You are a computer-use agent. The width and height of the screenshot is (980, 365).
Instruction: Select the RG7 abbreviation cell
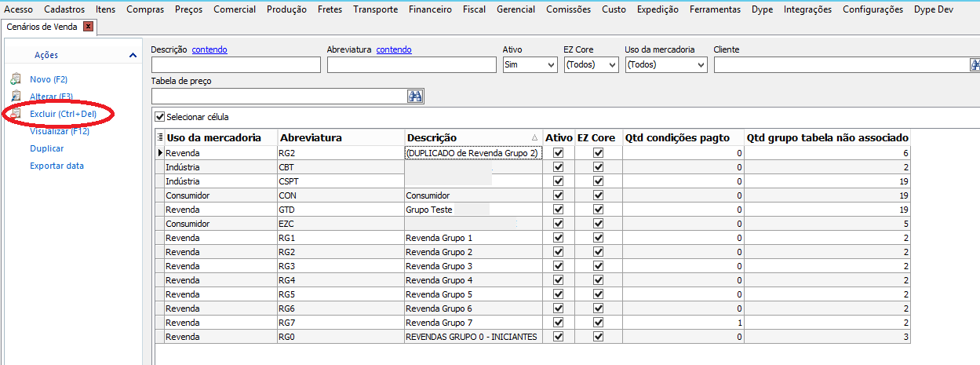tap(341, 323)
